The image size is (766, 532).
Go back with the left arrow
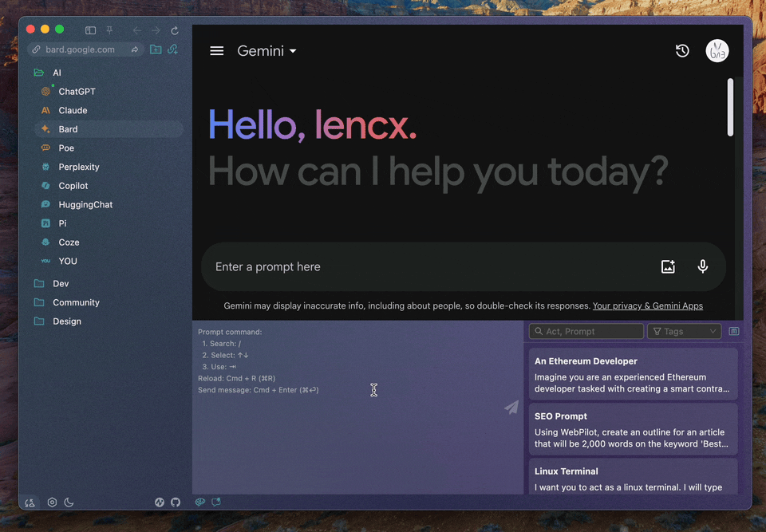pyautogui.click(x=136, y=30)
